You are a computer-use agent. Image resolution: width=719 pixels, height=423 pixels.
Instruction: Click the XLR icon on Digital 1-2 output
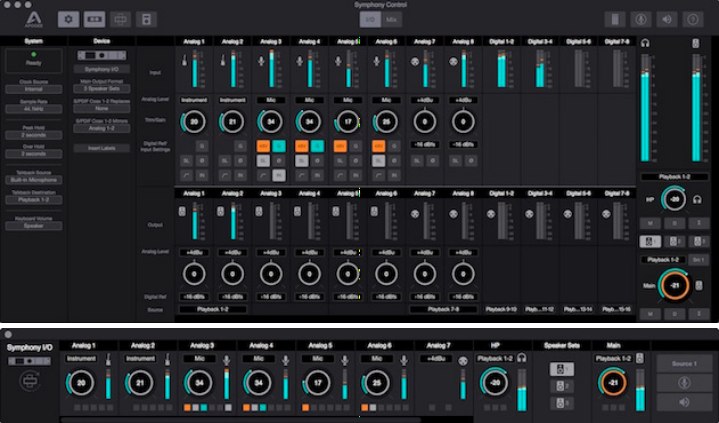[x=491, y=214]
